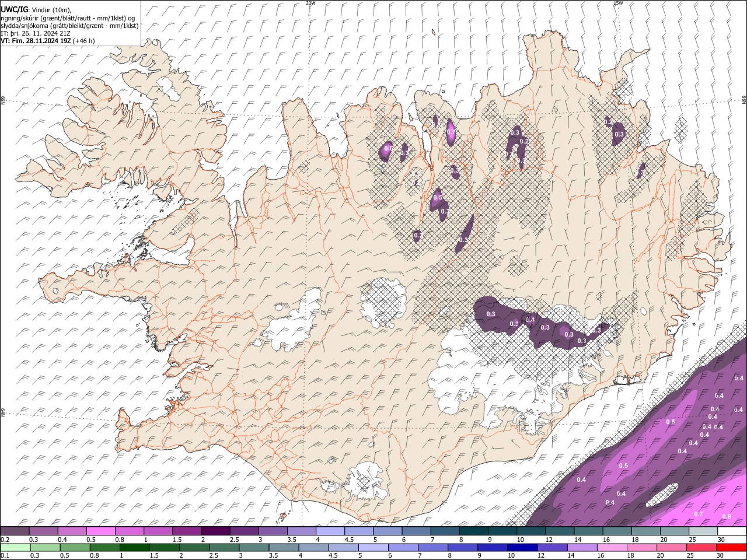Select the 3 swatch in lower legend row

click(x=254, y=547)
